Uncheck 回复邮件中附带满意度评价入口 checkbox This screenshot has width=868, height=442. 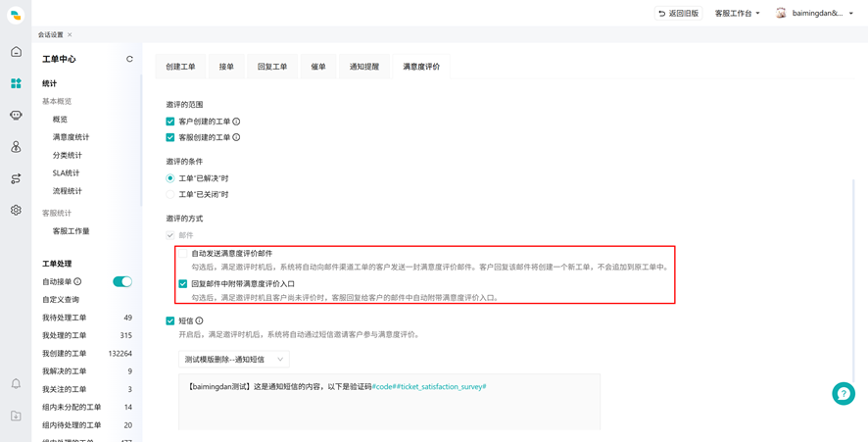click(183, 284)
